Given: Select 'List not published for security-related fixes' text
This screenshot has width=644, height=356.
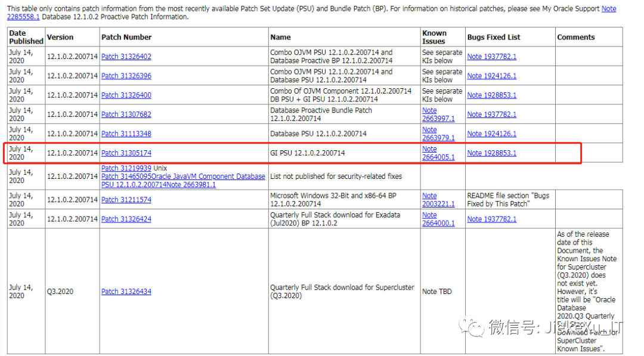Looking at the screenshot, I should (x=336, y=177).
